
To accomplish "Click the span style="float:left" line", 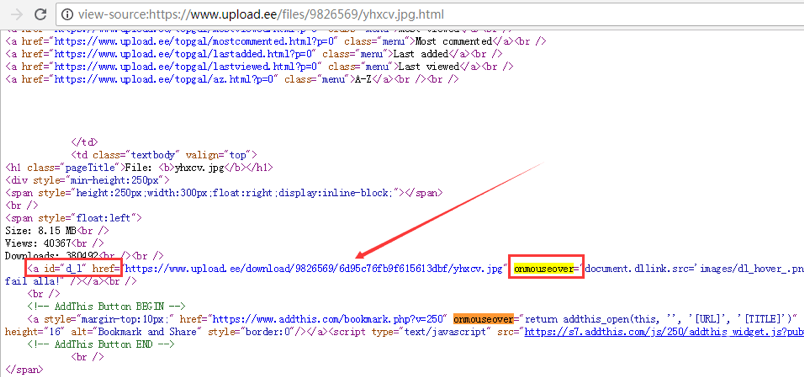I will click(73, 218).
